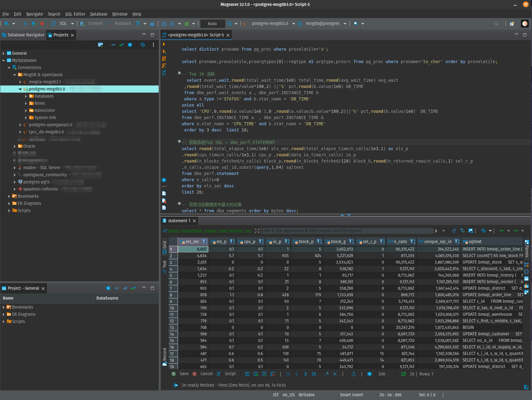
Task: Click the debug bug icon
Action: (x=187, y=24)
